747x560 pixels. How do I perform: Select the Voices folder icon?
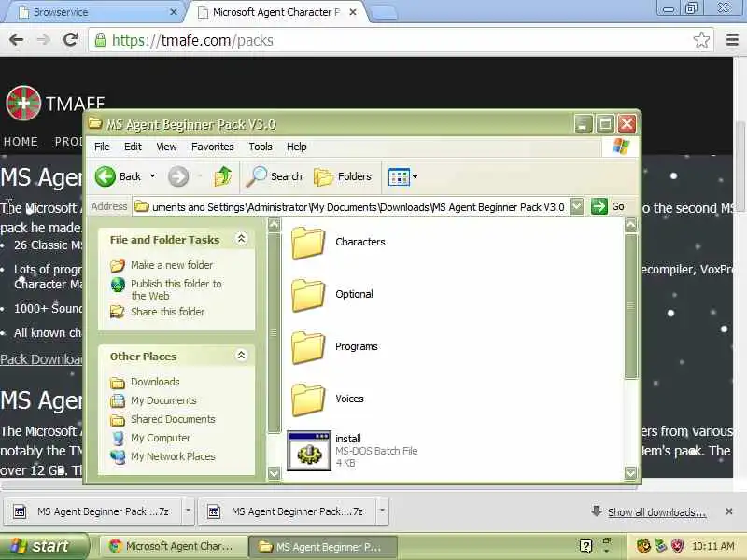click(308, 400)
